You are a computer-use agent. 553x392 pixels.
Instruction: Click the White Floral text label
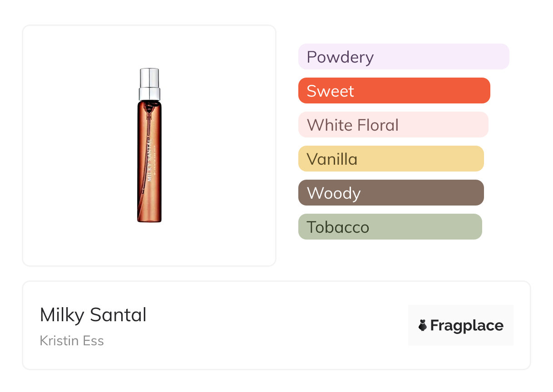point(353,125)
